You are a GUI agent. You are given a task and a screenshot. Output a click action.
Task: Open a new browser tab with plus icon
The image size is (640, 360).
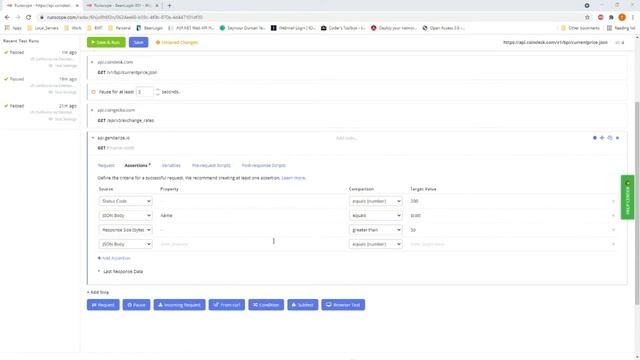169,6
